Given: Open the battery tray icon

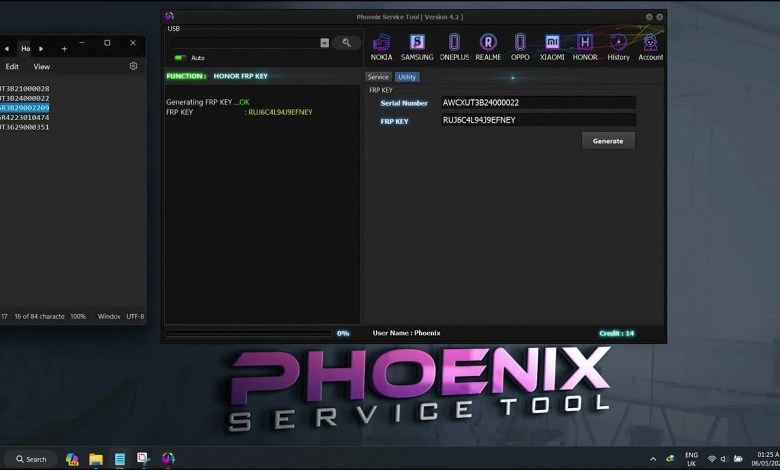Looking at the screenshot, I should click(x=738, y=459).
